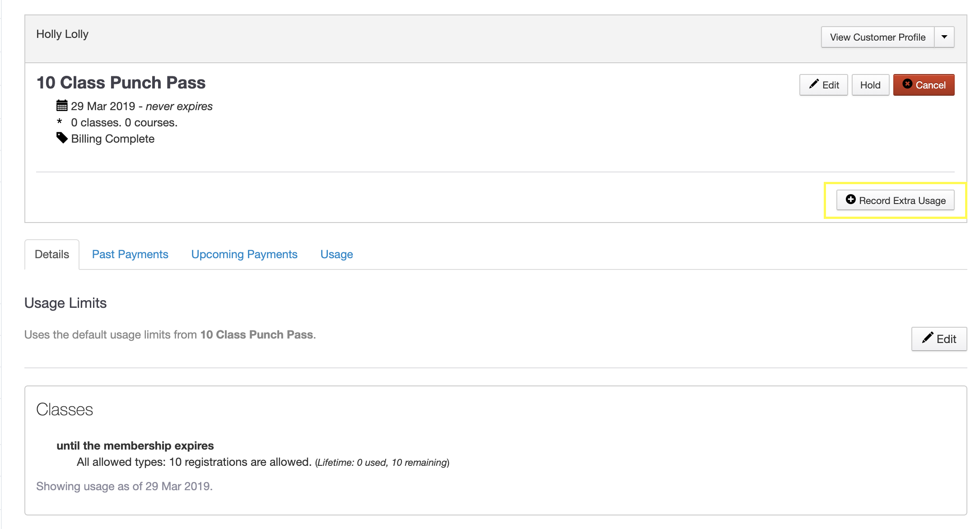The height and width of the screenshot is (529, 980).
Task: Click the asterisk icon before 0 classes
Action: 59,121
